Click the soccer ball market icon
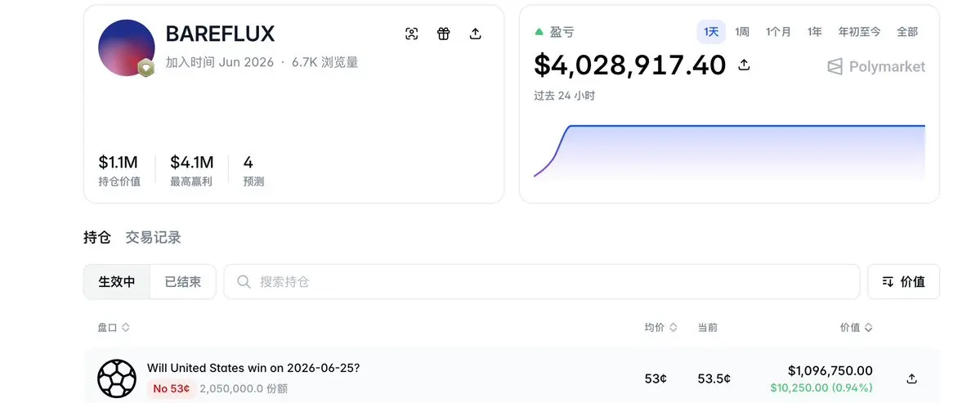980x403 pixels. pos(117,378)
